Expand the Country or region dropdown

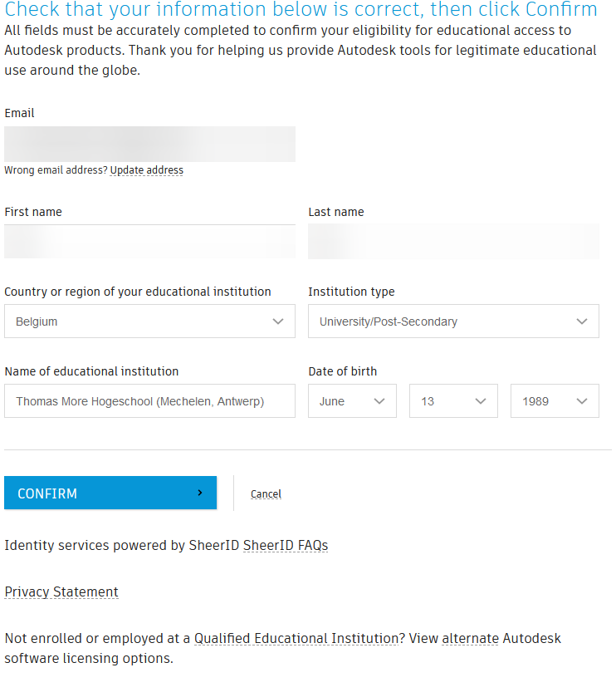(149, 321)
